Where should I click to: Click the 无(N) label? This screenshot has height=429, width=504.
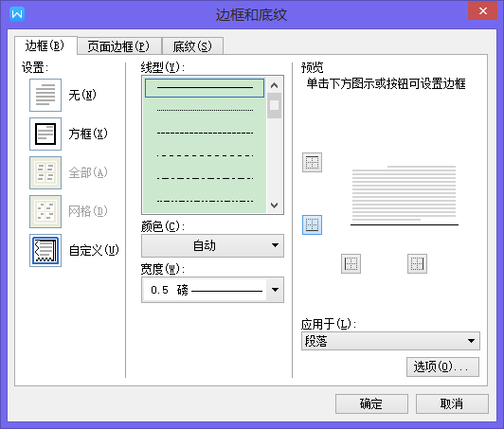82,95
